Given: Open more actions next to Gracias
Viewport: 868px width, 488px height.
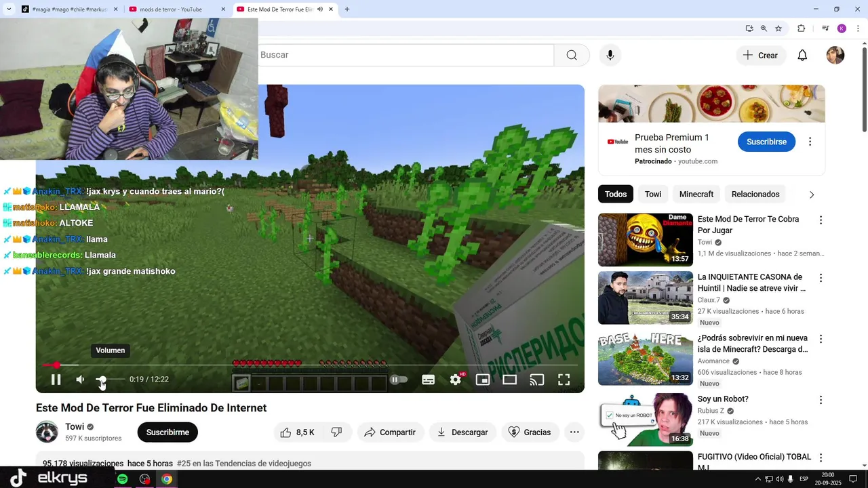Looking at the screenshot, I should [574, 432].
